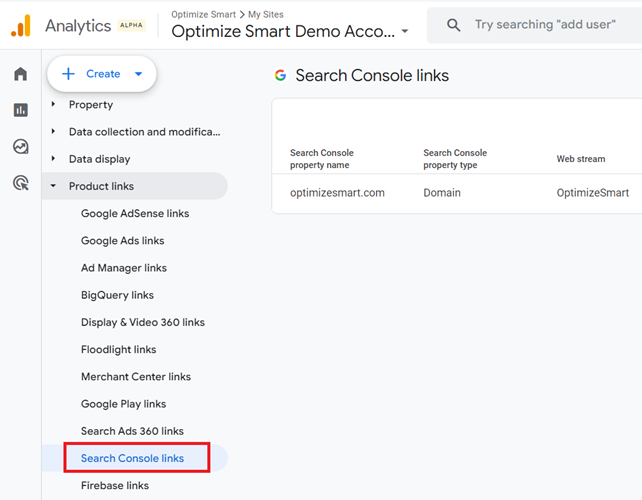Open BigQuery links
642x500 pixels.
pyautogui.click(x=117, y=295)
